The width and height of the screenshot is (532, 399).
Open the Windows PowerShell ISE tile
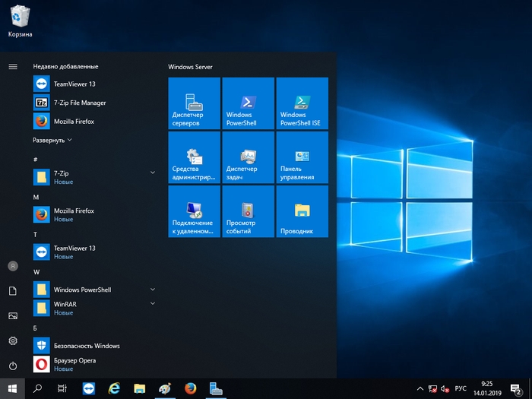(302, 103)
